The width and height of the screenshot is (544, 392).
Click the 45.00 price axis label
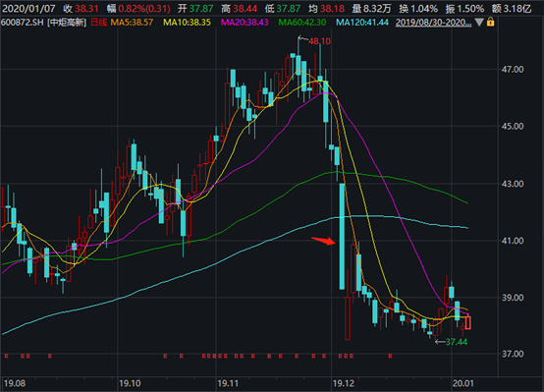pos(513,127)
